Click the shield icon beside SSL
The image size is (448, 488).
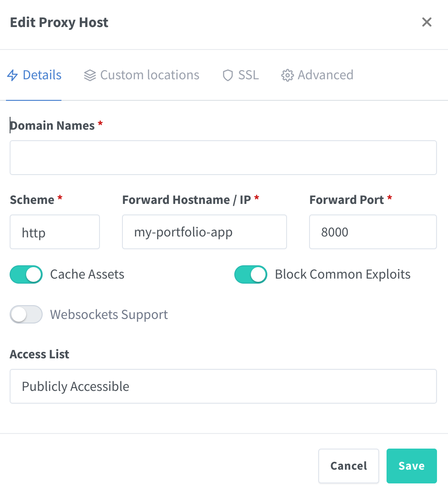click(228, 75)
